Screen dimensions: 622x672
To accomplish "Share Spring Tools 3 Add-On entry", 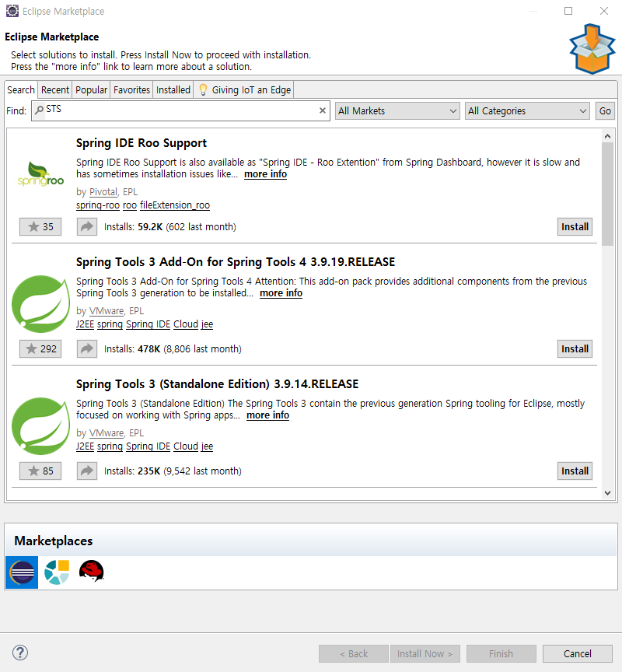I will [x=87, y=349].
